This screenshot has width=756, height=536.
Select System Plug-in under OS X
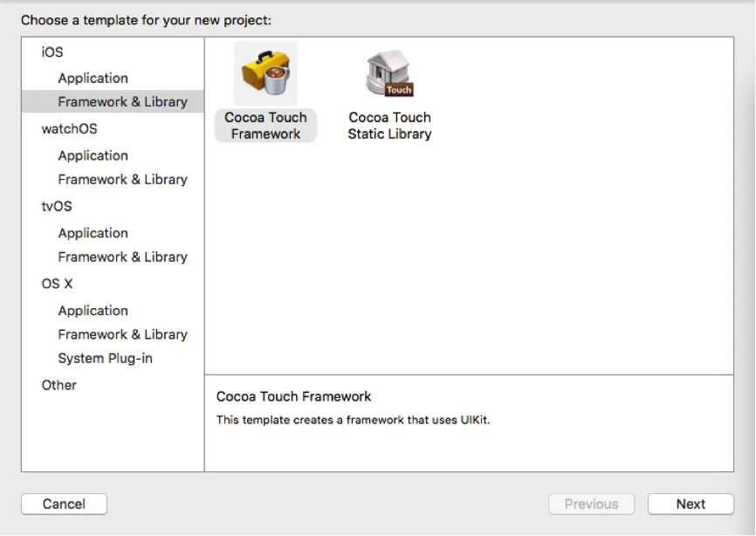click(105, 359)
